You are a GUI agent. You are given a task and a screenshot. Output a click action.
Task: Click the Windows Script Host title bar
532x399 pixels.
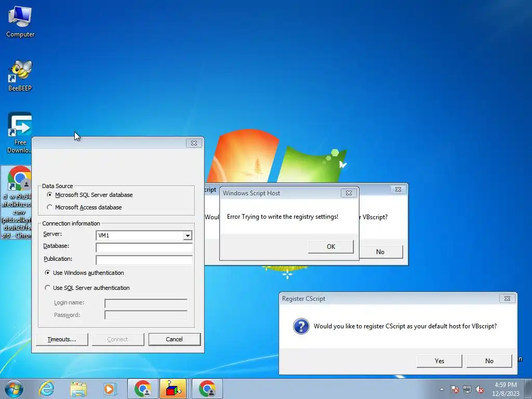[x=280, y=193]
